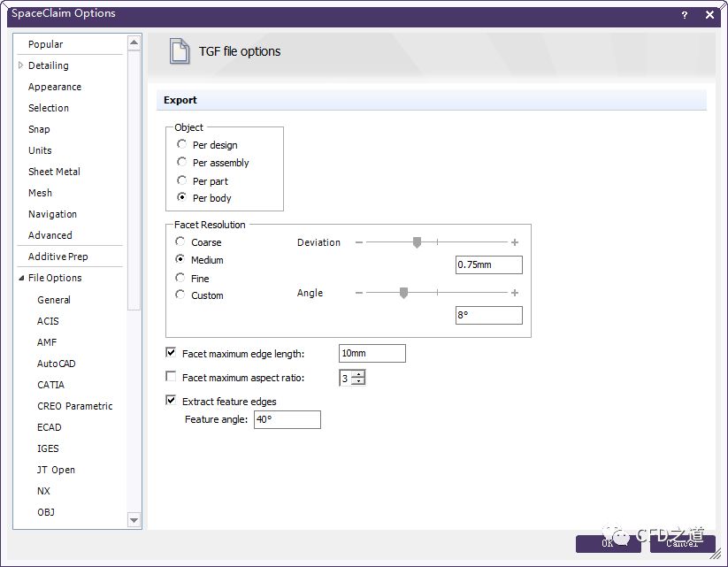Viewport: 728px width, 567px height.
Task: Select Coarse facet resolution
Action: click(x=180, y=241)
